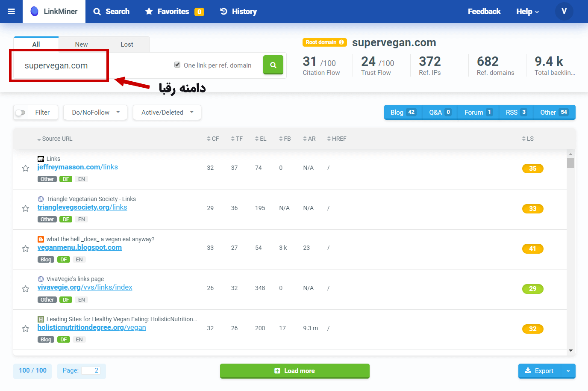The image size is (588, 391).
Task: Sort by the CF column arrows
Action: pyautogui.click(x=209, y=139)
